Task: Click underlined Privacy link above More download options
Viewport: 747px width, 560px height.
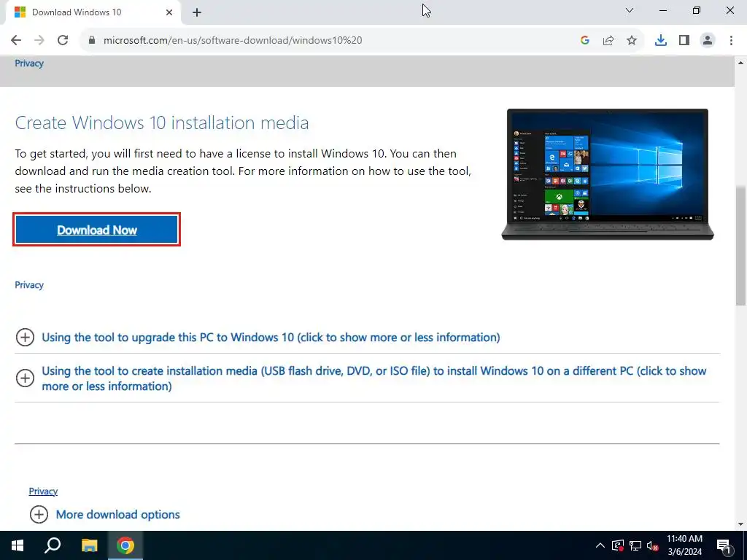Action: click(43, 491)
